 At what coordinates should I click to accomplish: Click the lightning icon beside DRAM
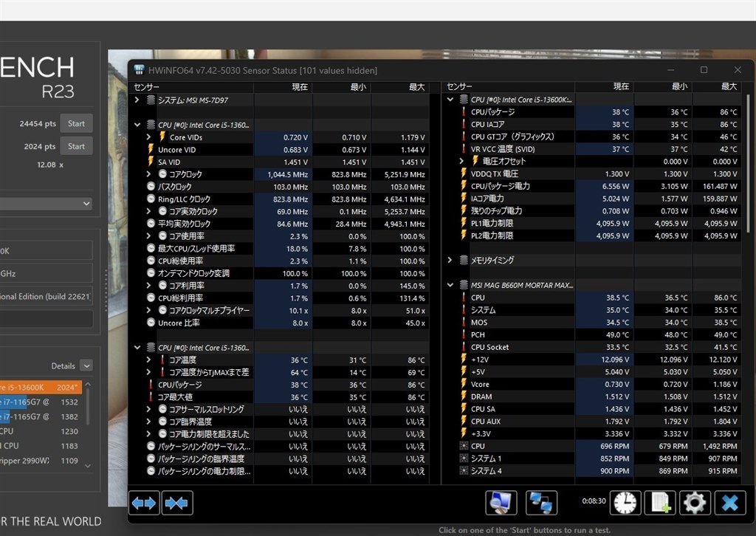pyautogui.click(x=464, y=396)
